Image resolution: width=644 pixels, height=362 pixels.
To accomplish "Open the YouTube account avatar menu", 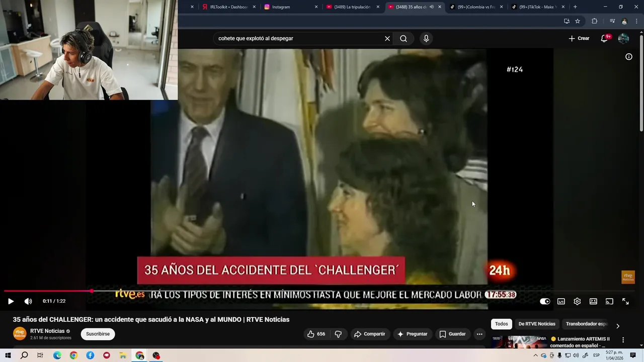I will [623, 39].
